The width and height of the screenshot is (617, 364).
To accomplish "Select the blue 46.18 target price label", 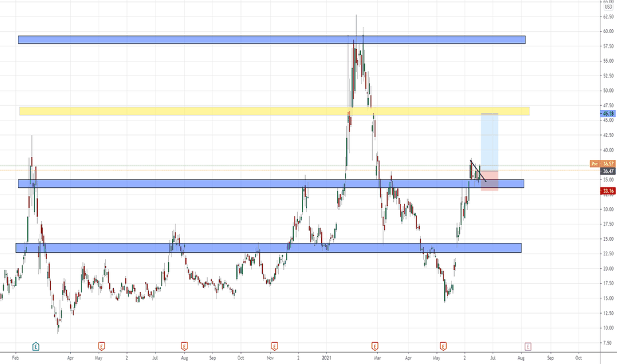I will point(607,113).
